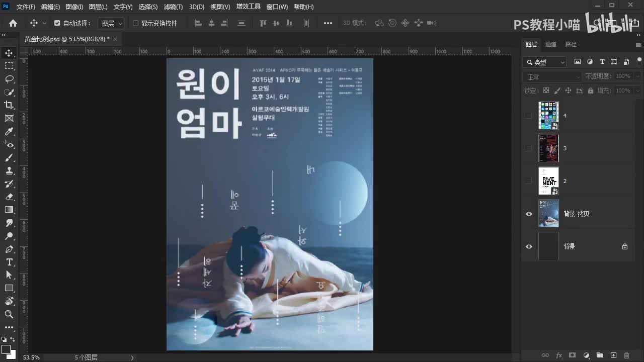Select the Rectangle shape tool
The height and width of the screenshot is (362, 644).
tap(9, 288)
